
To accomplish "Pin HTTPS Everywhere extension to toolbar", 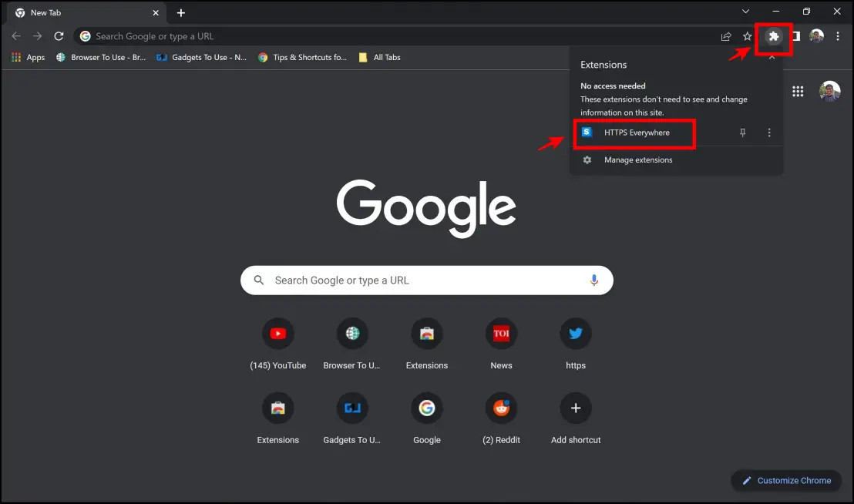I will point(742,133).
